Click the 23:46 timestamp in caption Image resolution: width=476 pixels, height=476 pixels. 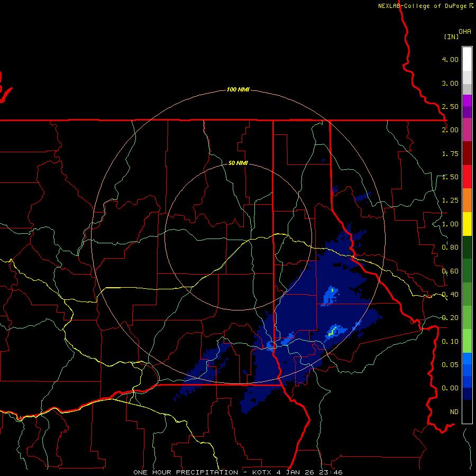[331, 472]
